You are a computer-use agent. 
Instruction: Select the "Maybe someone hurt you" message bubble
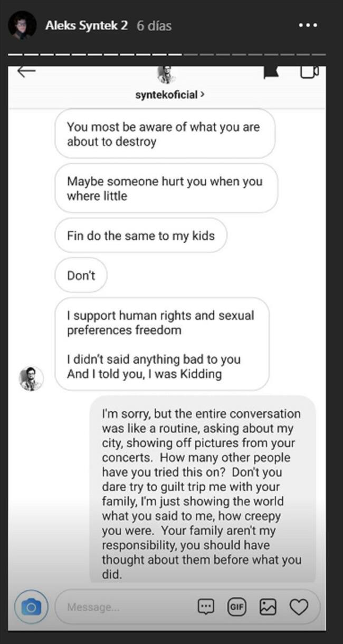(x=166, y=188)
